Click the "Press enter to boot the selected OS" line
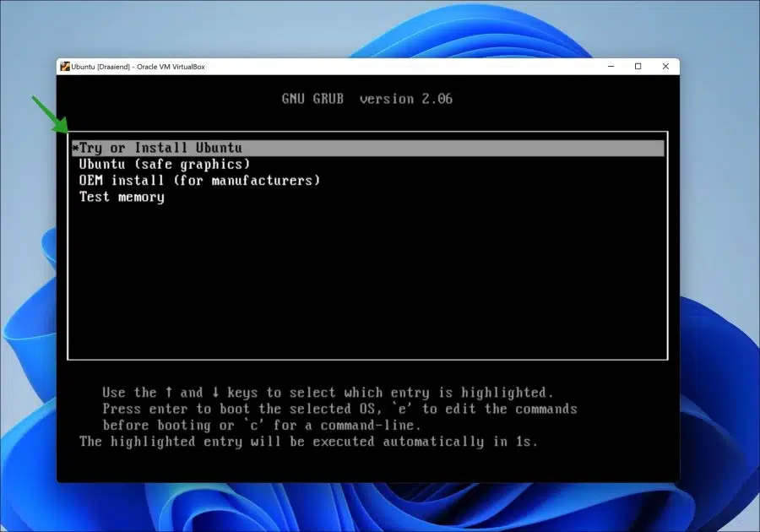Viewport: 760px width, 532px height. (339, 409)
